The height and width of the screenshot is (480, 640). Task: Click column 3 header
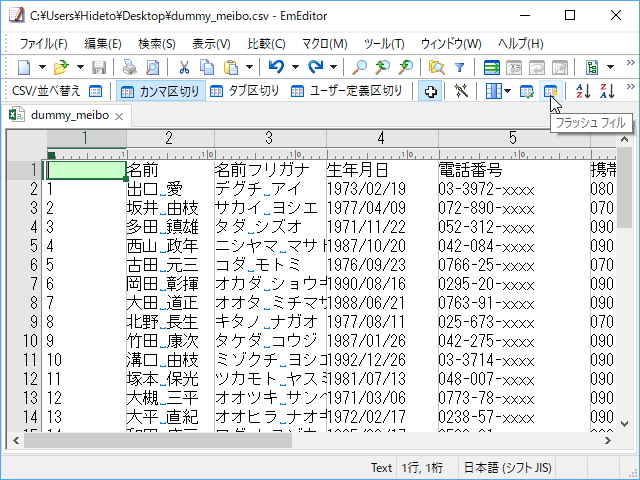click(x=270, y=138)
